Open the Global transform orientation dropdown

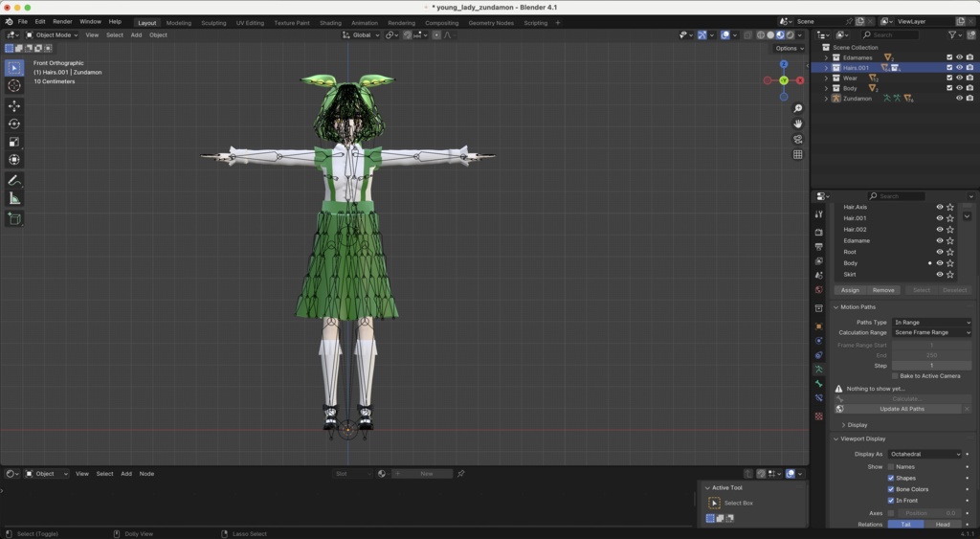[x=361, y=35]
